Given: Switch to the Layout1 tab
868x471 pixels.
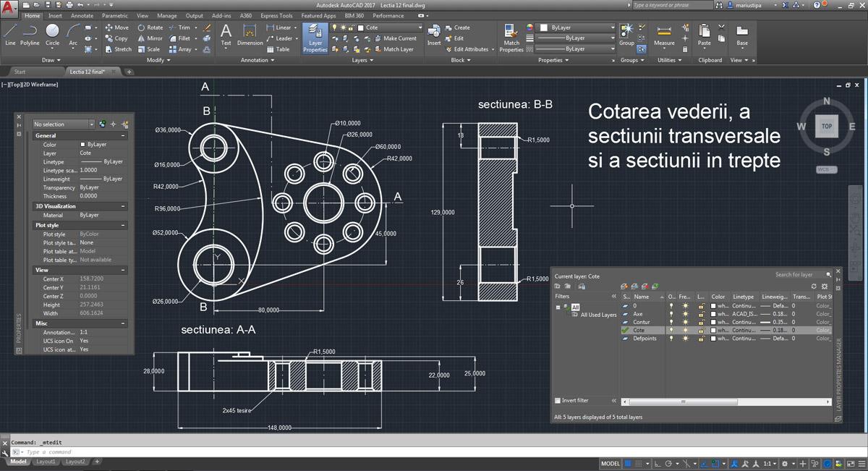Looking at the screenshot, I should click(46, 462).
